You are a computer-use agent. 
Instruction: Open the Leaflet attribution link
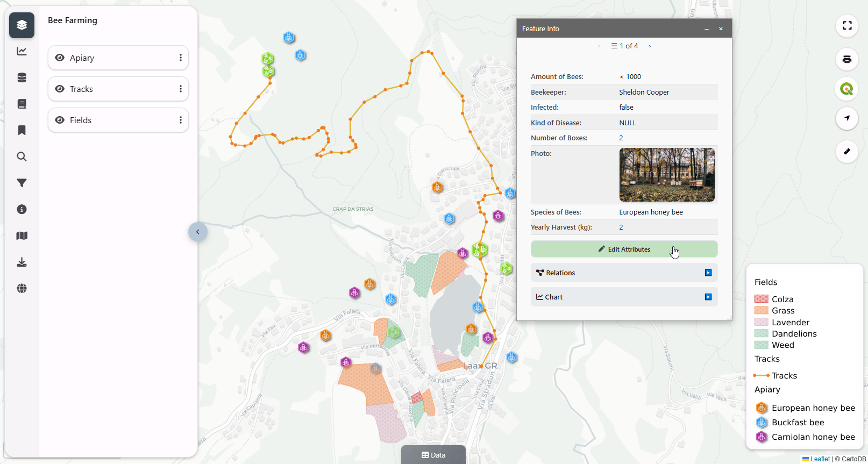point(819,459)
